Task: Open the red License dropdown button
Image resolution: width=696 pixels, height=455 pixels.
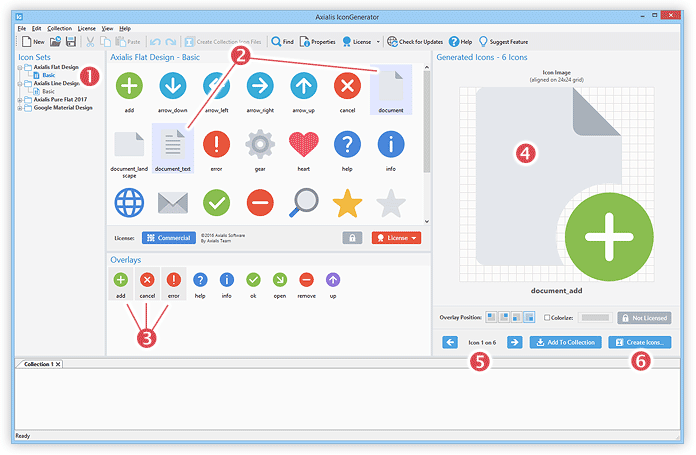Action: 396,238
